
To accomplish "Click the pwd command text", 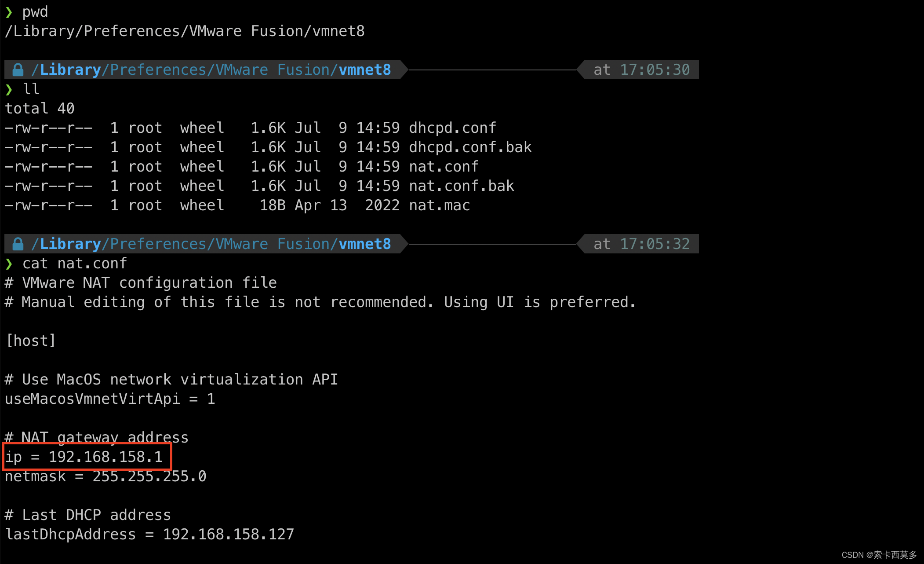I will 35,12.
